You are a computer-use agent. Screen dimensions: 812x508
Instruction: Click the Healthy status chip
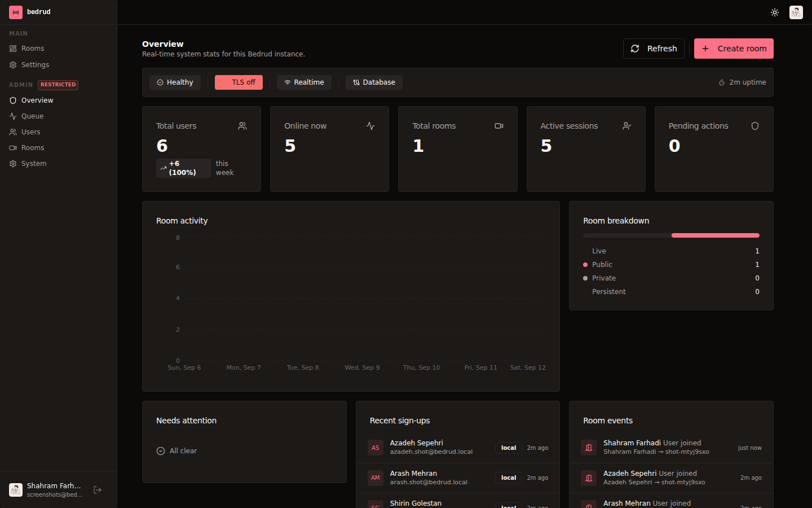175,82
